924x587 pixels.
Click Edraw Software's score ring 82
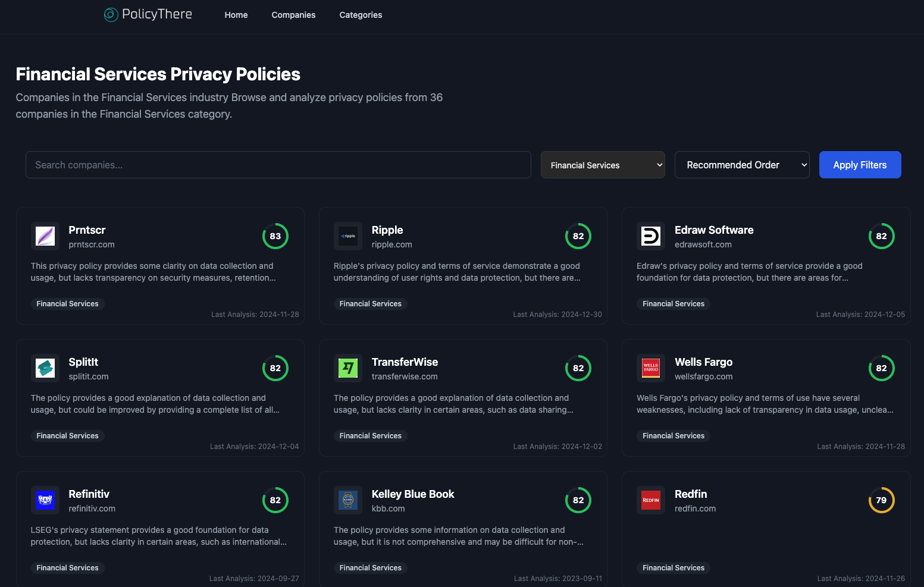click(882, 236)
